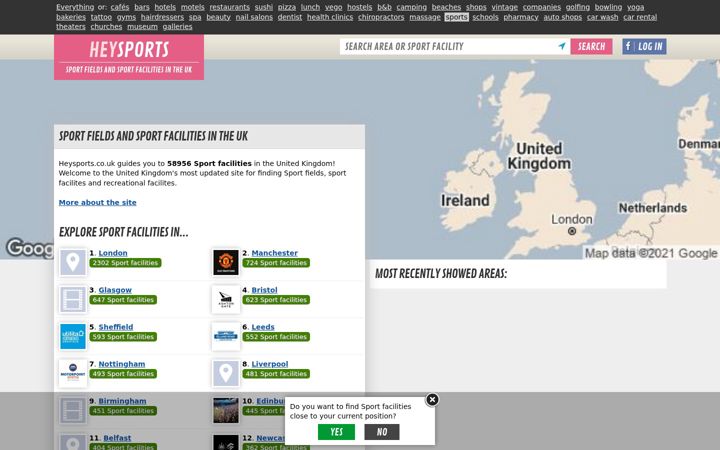Select the hotels category
Screen dimensions: 720x450
(165, 7)
